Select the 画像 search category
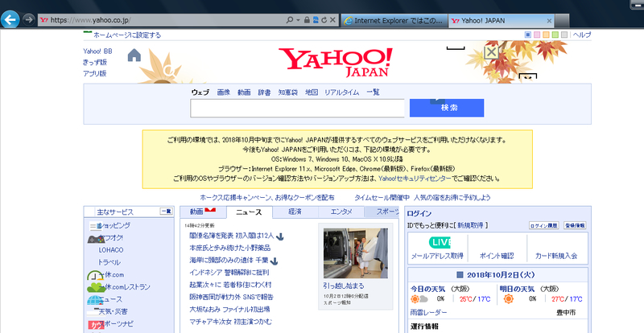Image resolution: width=644 pixels, height=333 pixels. pyautogui.click(x=224, y=92)
